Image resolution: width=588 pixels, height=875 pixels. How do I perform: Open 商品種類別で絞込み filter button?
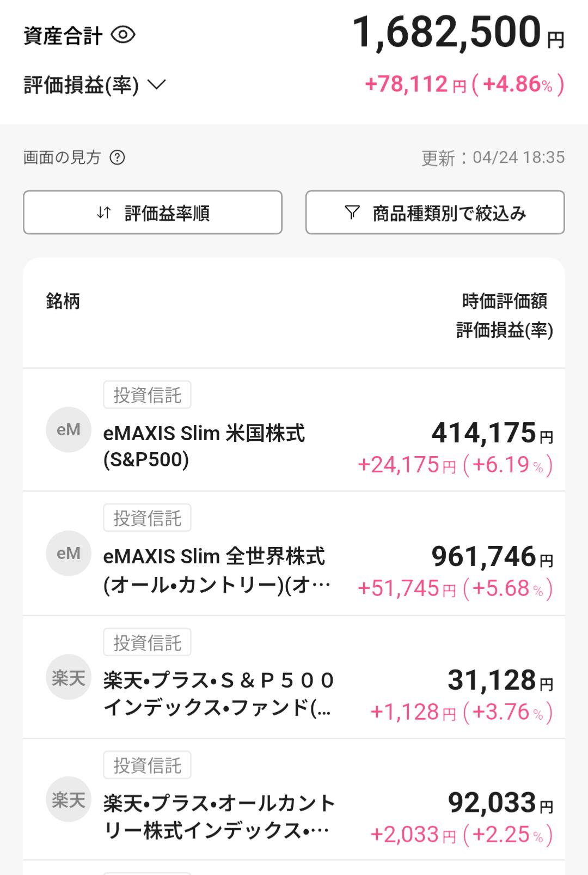[x=435, y=212]
